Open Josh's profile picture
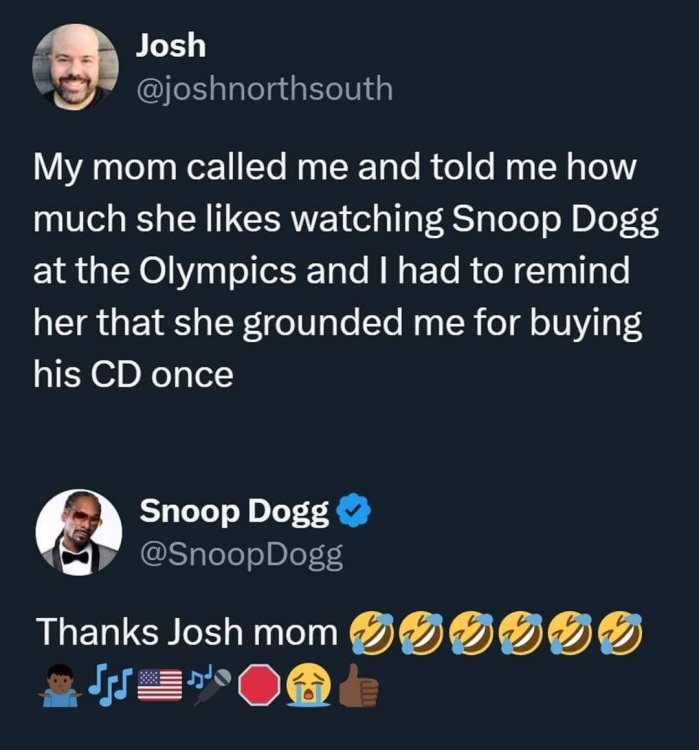Viewport: 699px width, 750px height. (75, 66)
